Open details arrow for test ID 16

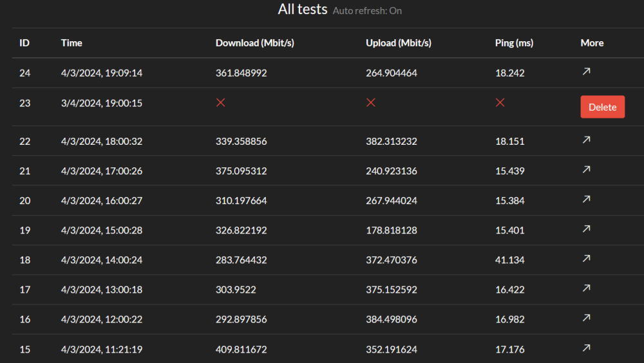(x=587, y=318)
